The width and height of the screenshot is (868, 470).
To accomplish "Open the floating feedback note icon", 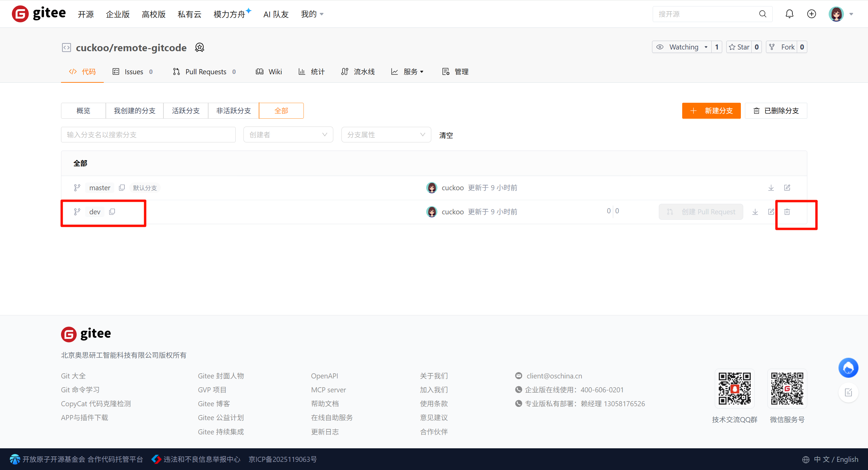I will pyautogui.click(x=848, y=392).
